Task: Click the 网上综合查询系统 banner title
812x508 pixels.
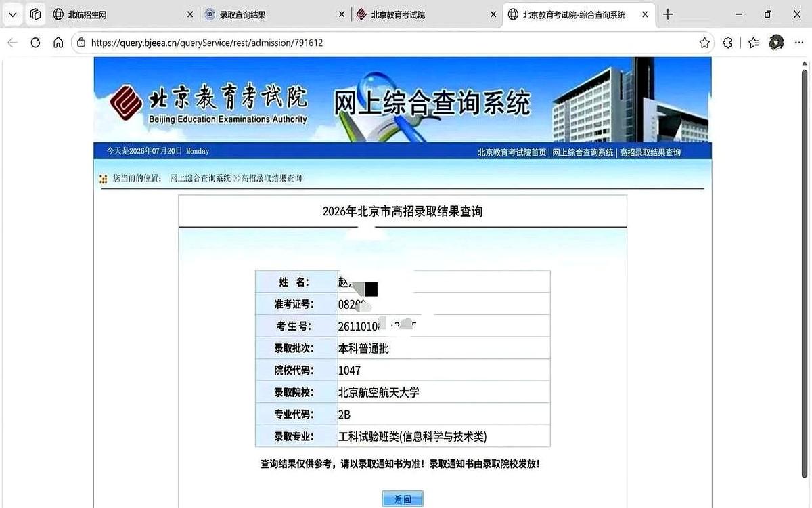Action: pyautogui.click(x=432, y=103)
